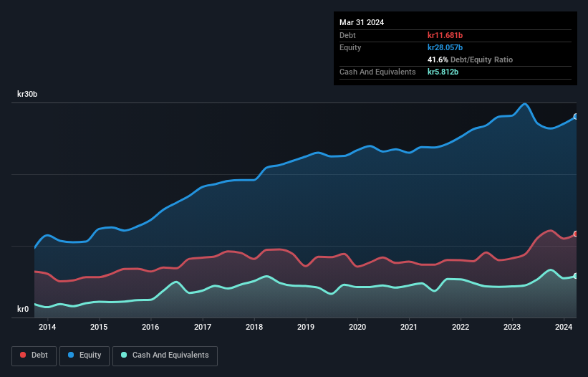Toggle Cash And Equivalents legend item
This screenshot has width=588, height=377.
pos(164,355)
